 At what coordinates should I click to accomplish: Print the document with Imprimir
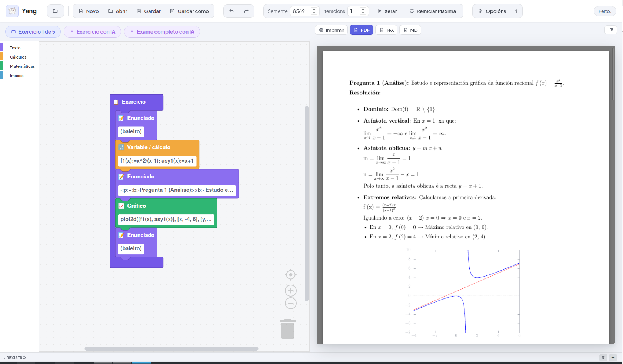(332, 30)
